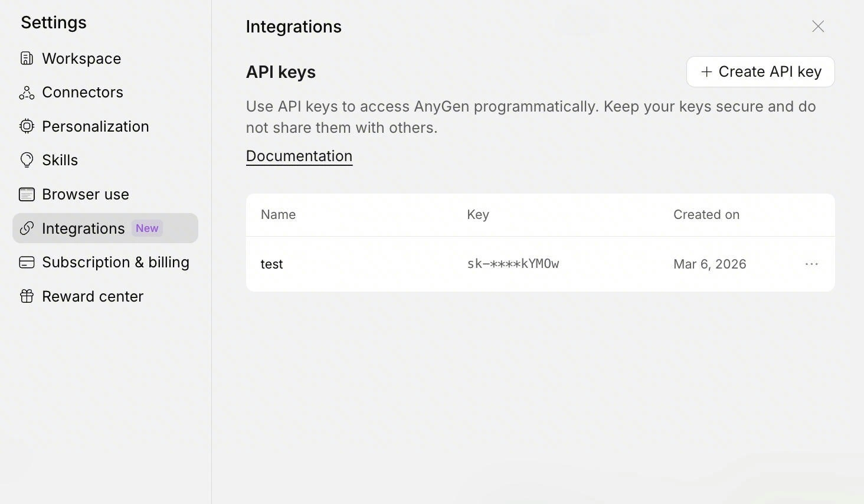The width and height of the screenshot is (864, 504).
Task: Click the Personalization chip icon
Action: click(27, 126)
